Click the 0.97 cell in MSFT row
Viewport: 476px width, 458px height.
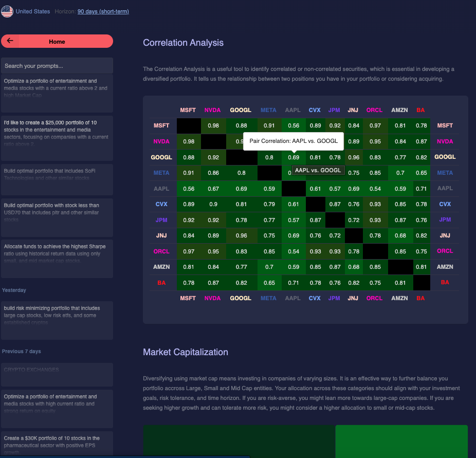point(375,125)
